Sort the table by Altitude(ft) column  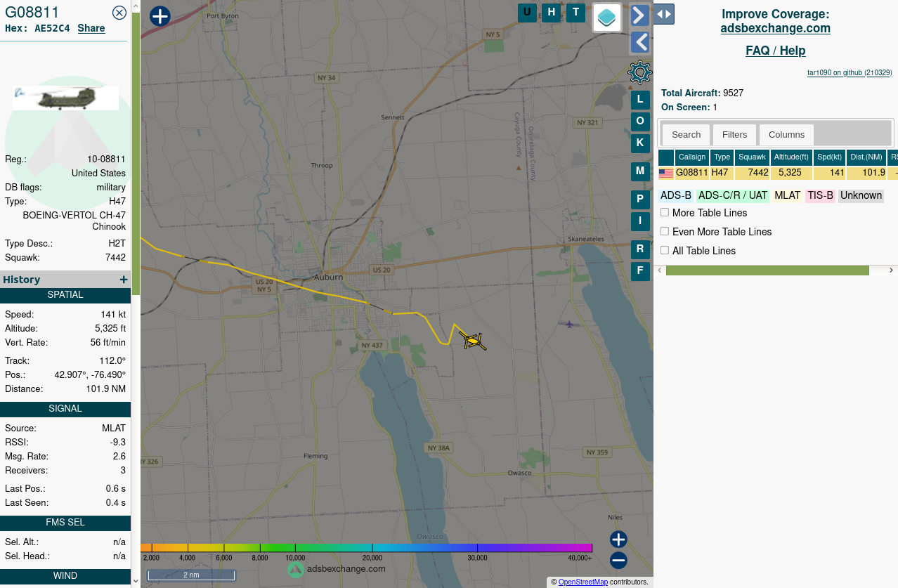pyautogui.click(x=791, y=157)
